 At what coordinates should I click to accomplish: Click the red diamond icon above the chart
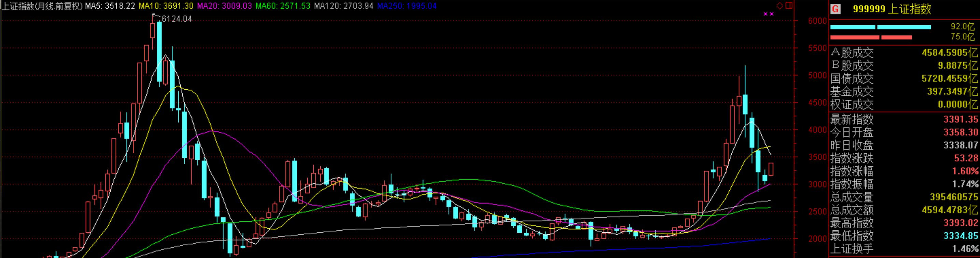[x=780, y=5]
